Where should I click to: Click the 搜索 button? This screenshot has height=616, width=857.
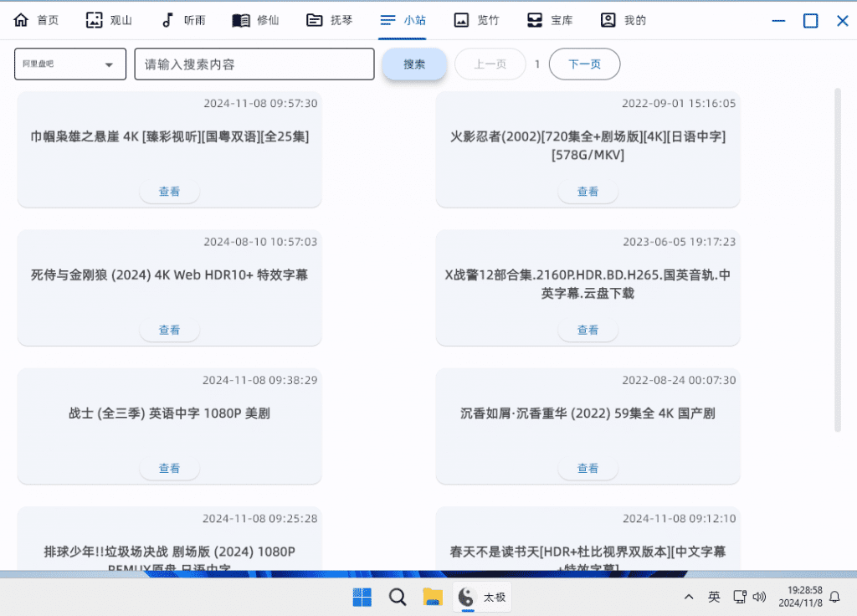[414, 64]
